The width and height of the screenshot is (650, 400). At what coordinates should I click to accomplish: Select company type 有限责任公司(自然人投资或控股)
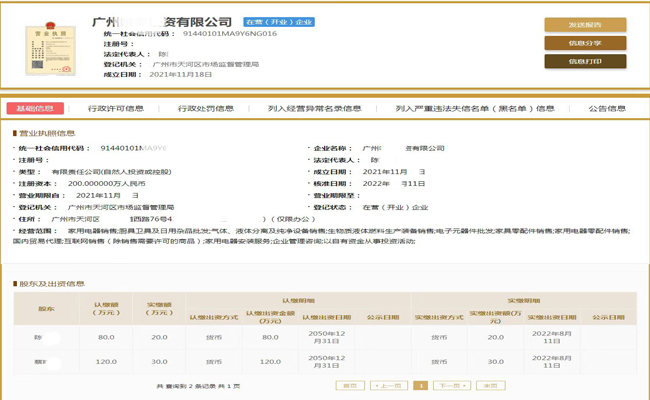[x=111, y=172]
